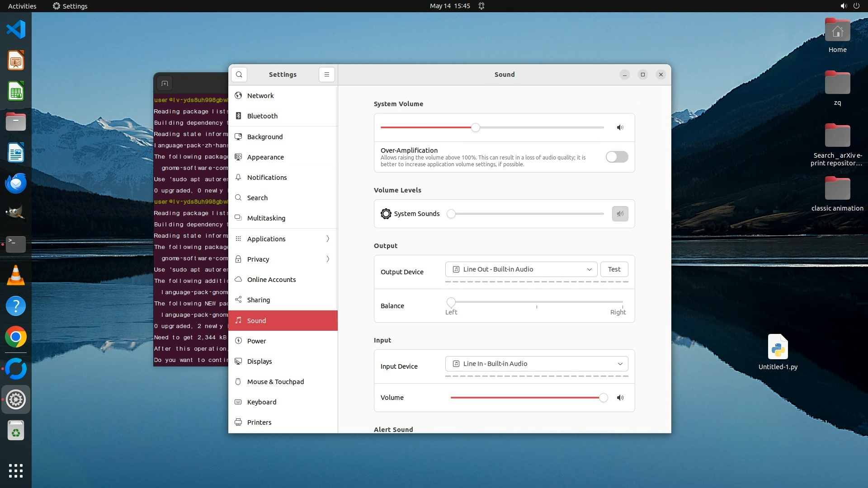This screenshot has height=488, width=868.
Task: Switch to the Bluetooth settings panel
Action: [x=262, y=116]
